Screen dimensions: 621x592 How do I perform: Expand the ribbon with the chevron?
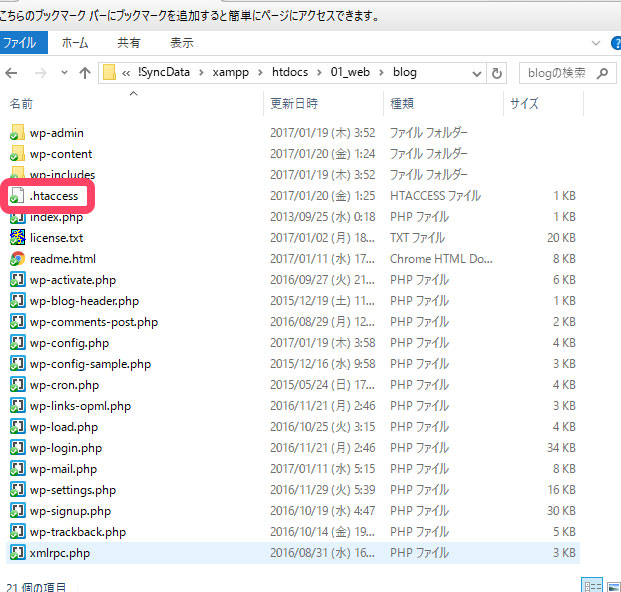tap(596, 43)
